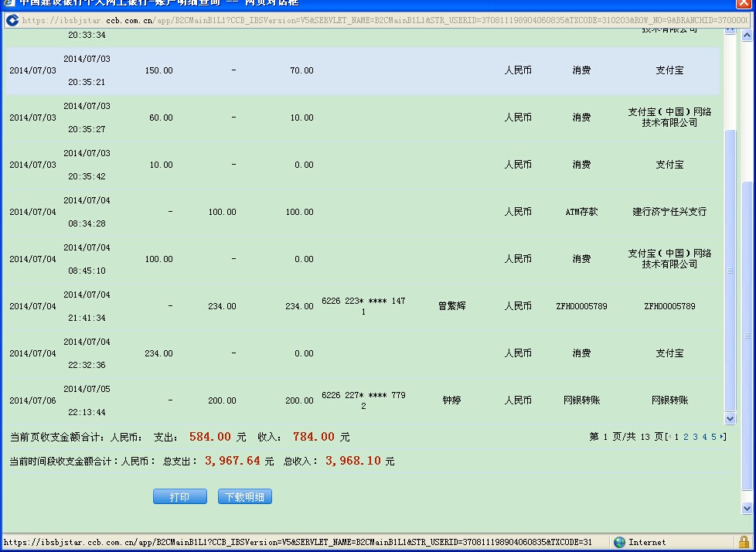Click the inner table vertical scrollbar thumb
Screen dimensions: 756x552
pyautogui.click(x=730, y=271)
